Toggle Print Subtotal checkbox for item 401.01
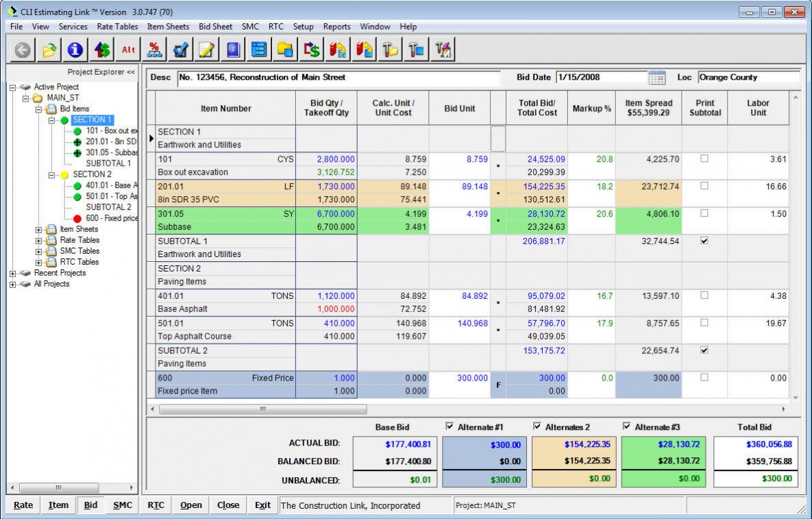Screen dimensions: 812x519 coord(704,295)
